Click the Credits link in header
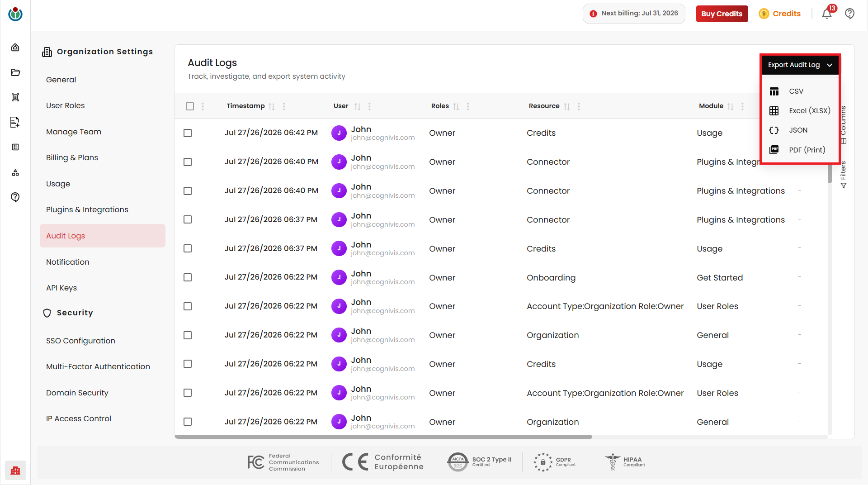868x485 pixels. (x=787, y=14)
